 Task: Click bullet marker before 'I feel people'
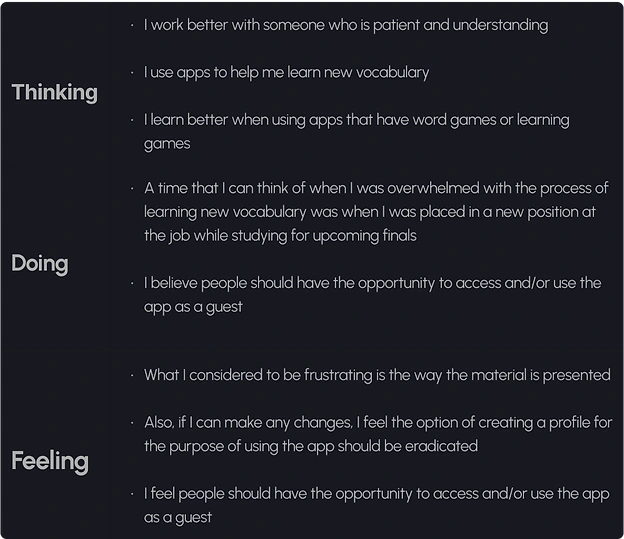point(133,494)
